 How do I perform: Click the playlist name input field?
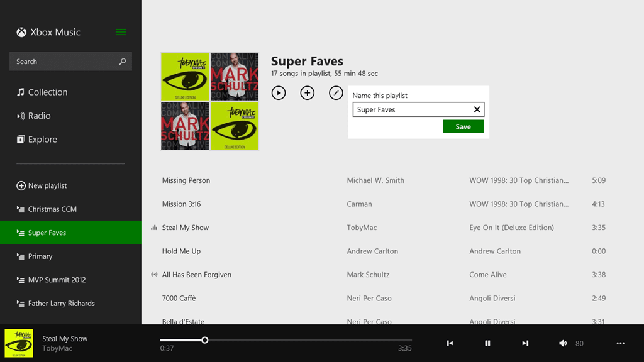[412, 110]
